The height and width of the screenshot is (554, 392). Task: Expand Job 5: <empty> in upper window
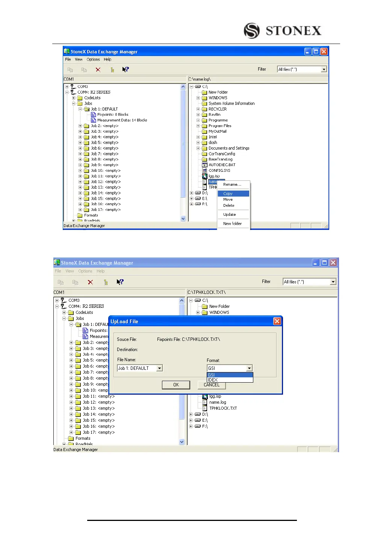pos(80,142)
